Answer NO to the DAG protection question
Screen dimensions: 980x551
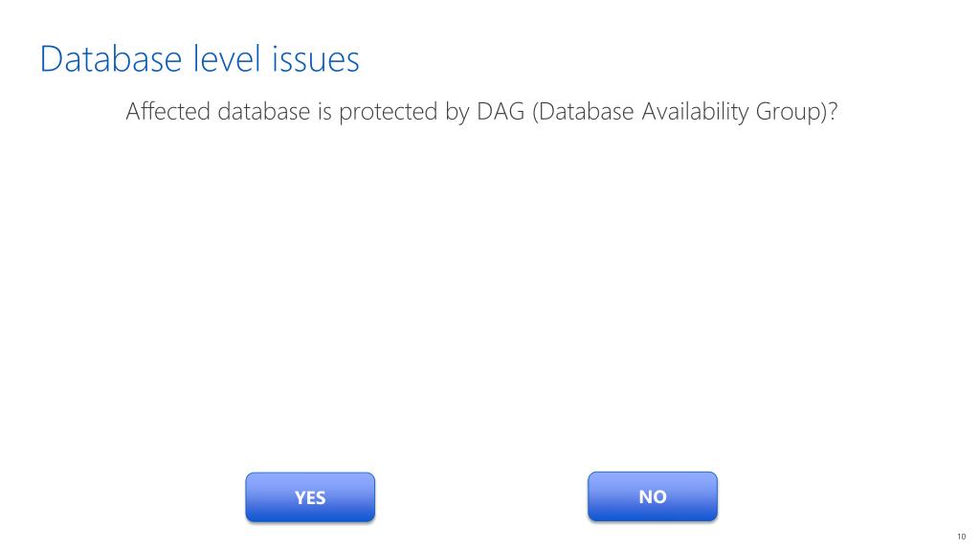[x=653, y=496]
